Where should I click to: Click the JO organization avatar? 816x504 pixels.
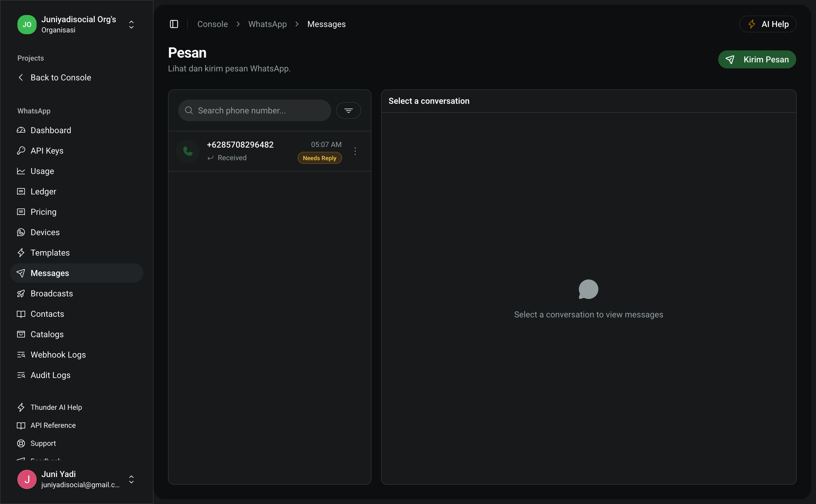point(27,24)
